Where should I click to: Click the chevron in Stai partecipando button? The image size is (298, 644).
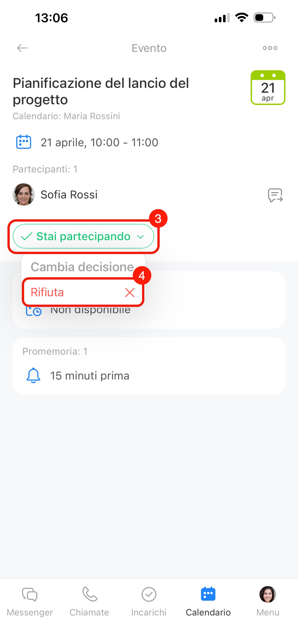pyautogui.click(x=141, y=236)
